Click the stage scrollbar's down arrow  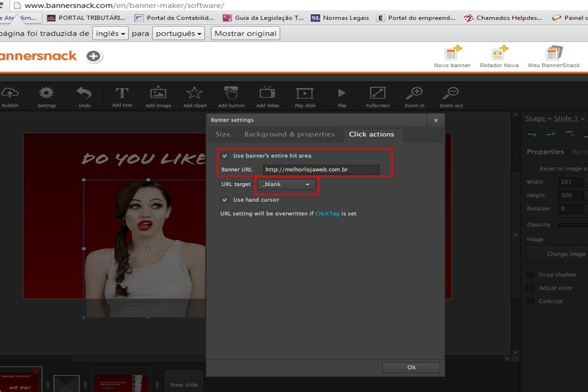(x=515, y=353)
